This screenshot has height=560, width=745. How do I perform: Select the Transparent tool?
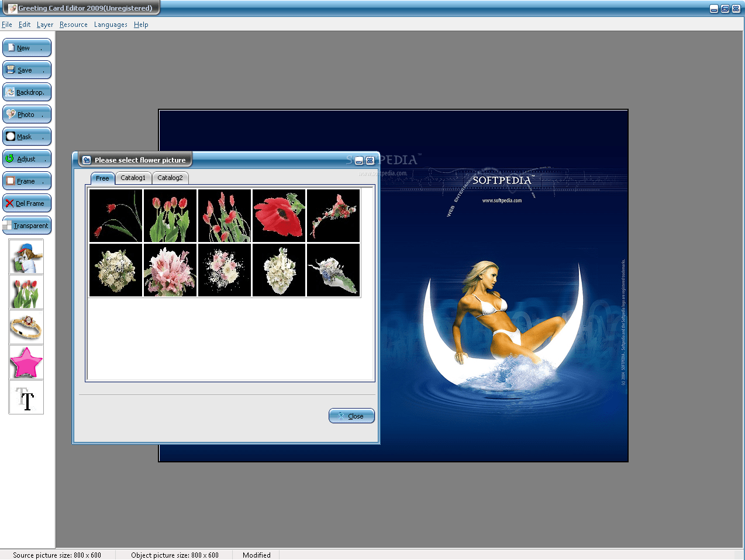(27, 225)
